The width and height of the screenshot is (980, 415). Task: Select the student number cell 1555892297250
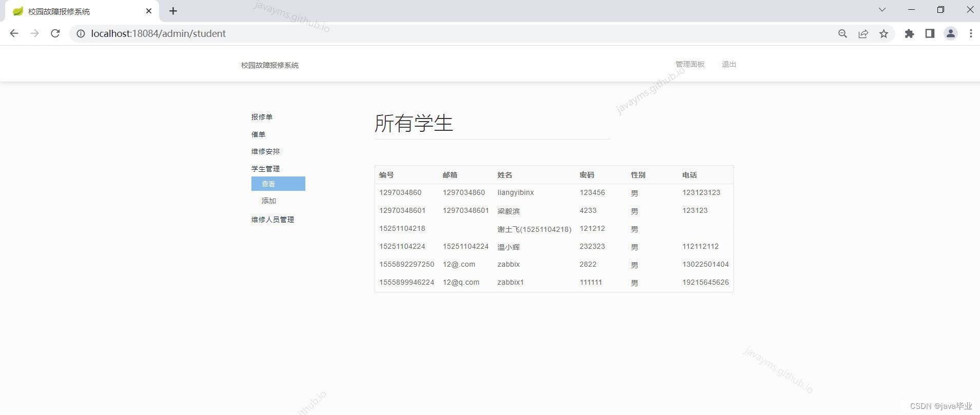tap(407, 265)
